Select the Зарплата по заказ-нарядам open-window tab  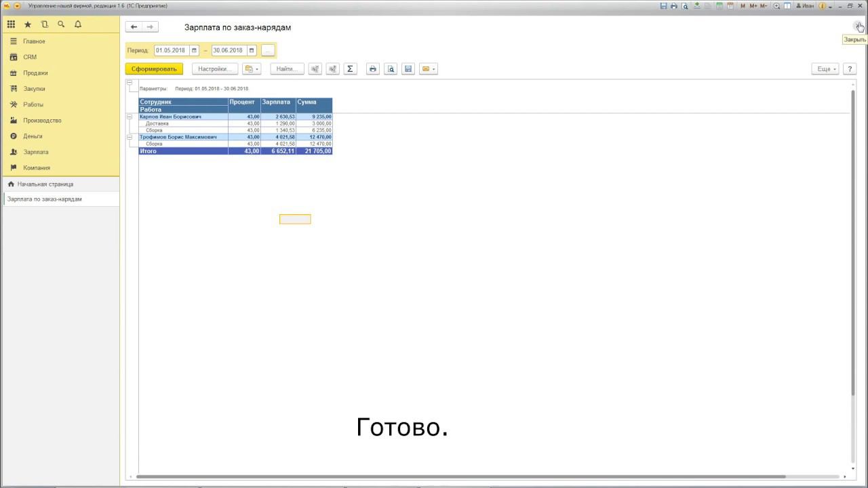(61, 199)
